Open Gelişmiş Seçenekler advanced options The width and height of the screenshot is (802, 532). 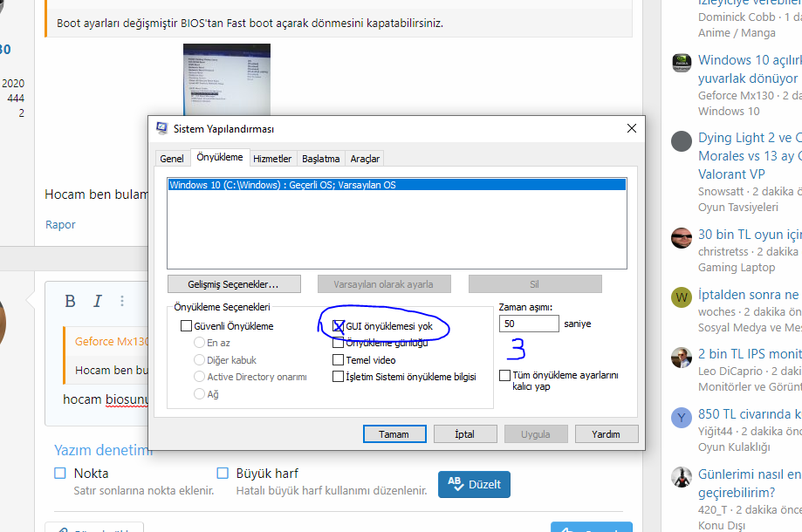pyautogui.click(x=234, y=284)
